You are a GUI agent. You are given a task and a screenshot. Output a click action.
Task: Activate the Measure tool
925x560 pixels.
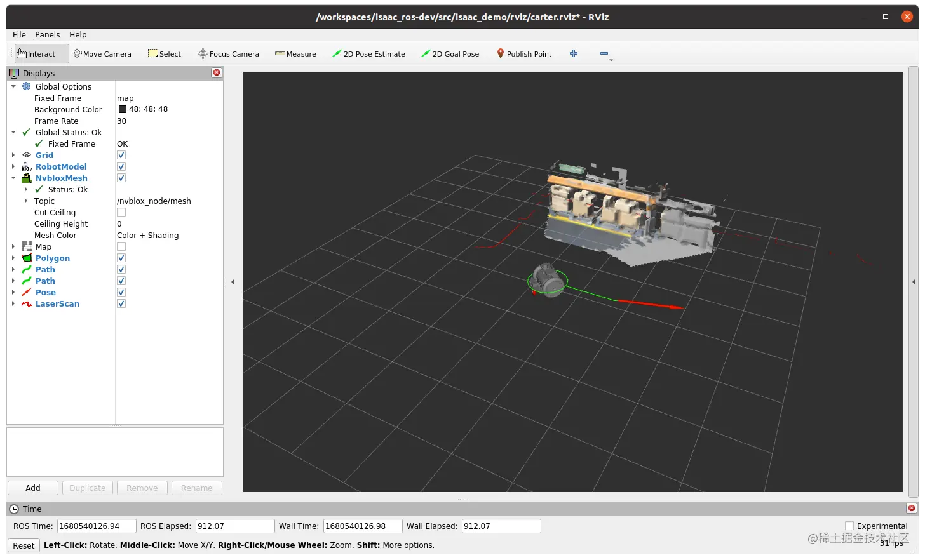pos(295,53)
